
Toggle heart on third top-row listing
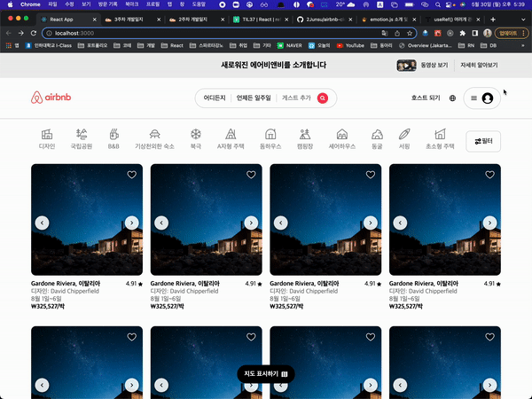(x=371, y=175)
